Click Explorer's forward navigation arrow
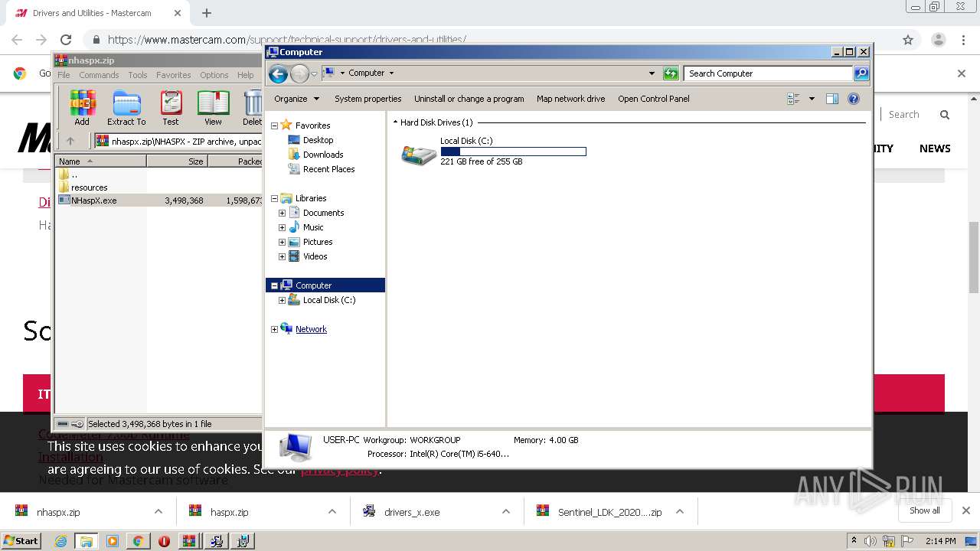This screenshot has height=551, width=980. pyautogui.click(x=299, y=73)
